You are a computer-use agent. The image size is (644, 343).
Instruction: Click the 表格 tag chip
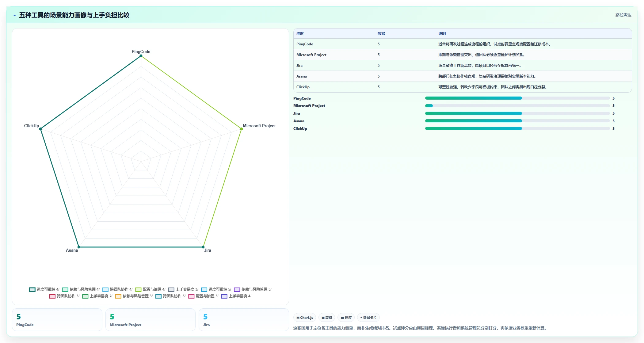tap(327, 318)
